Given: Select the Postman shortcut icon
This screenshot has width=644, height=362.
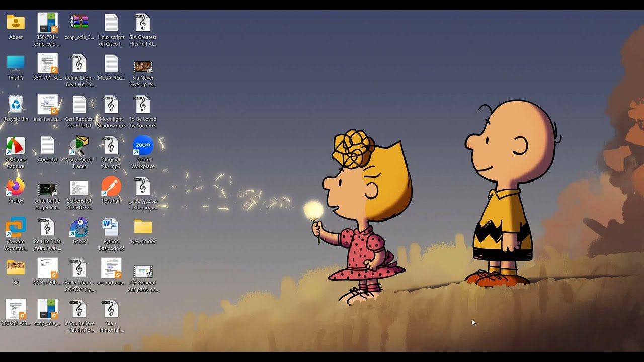Looking at the screenshot, I should [111, 187].
